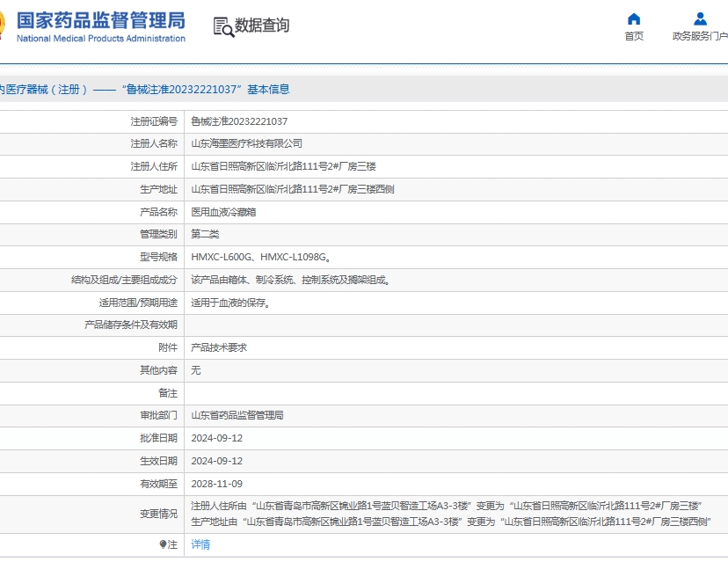Click the 其他内容 value 无
Screen dimensions: 728x562
(x=195, y=370)
